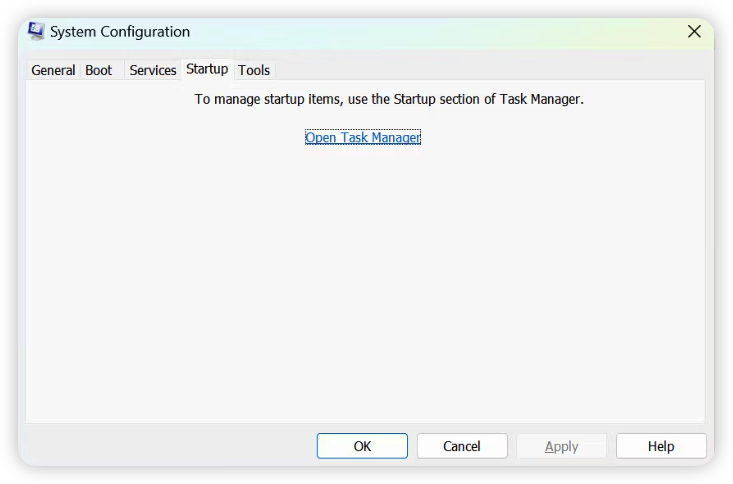Screen dimensions: 733x484
Task: Open the Help button for assistance
Action: click(661, 446)
